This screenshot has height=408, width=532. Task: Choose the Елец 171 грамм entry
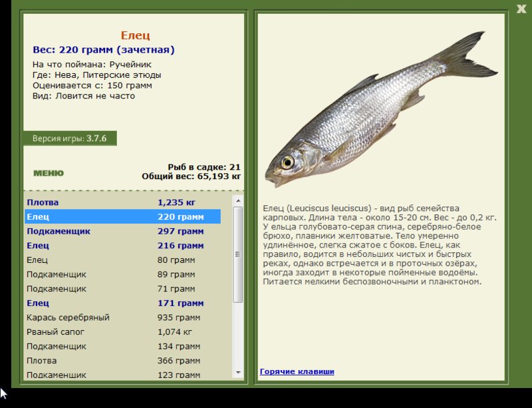(123, 304)
